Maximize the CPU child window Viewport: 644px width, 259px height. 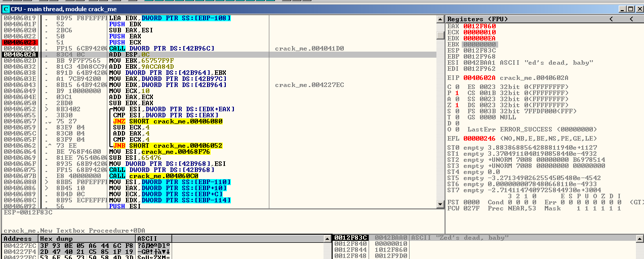coord(630,9)
